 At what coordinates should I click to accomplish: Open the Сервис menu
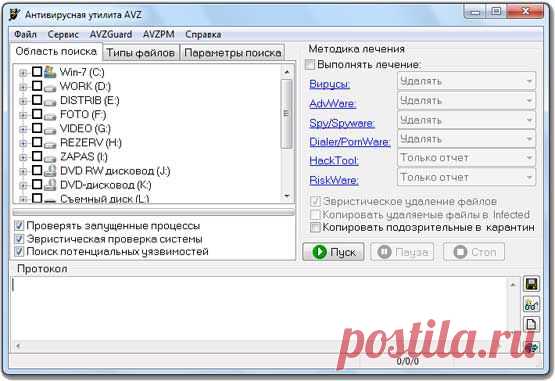[63, 34]
